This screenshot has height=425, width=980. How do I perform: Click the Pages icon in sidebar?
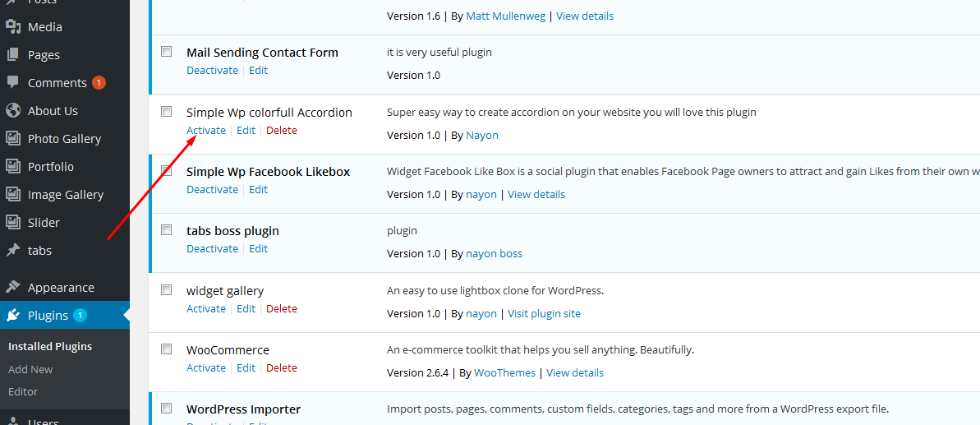pyautogui.click(x=13, y=54)
